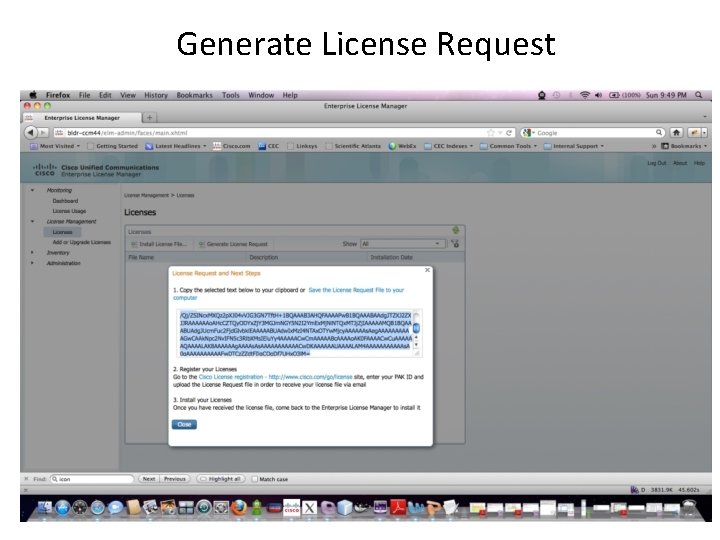Click the About link in header

(680, 163)
